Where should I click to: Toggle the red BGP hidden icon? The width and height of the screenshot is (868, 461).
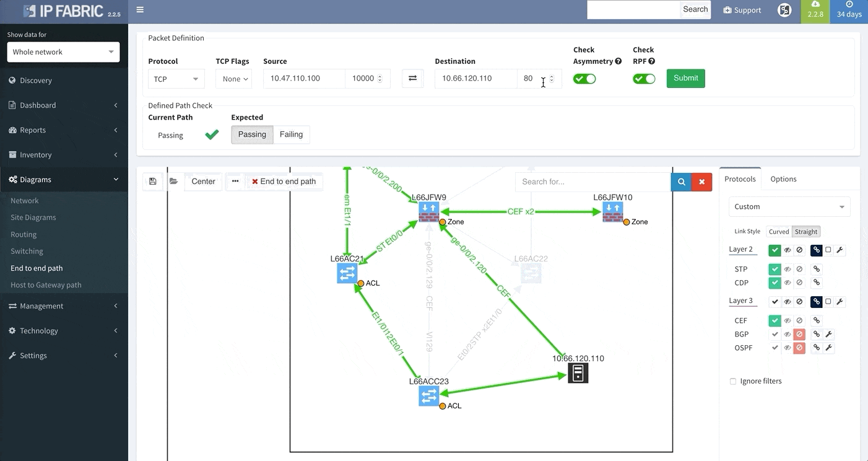coord(799,334)
